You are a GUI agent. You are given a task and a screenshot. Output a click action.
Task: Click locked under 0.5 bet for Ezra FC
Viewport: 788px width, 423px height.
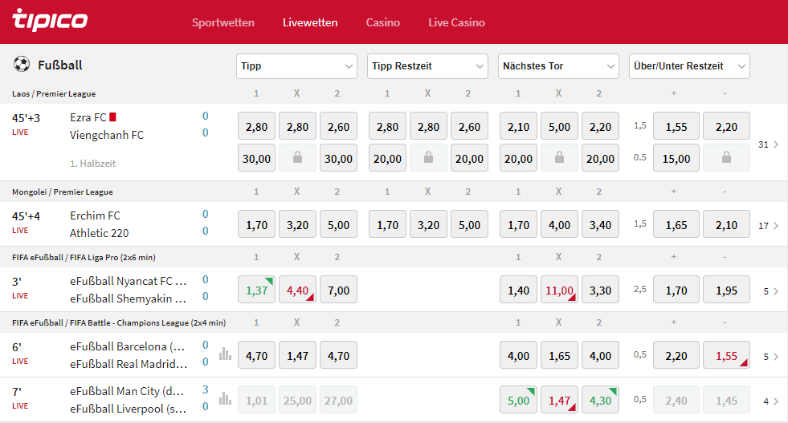click(x=726, y=158)
